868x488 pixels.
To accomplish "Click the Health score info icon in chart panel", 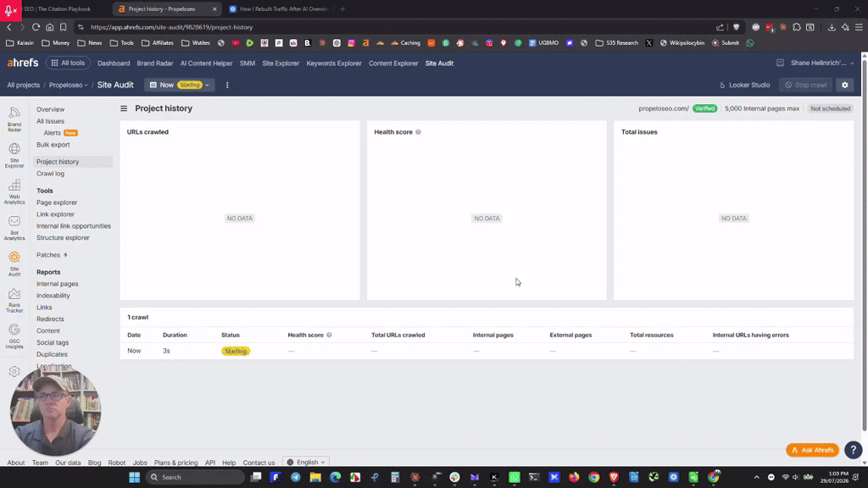I will [x=419, y=132].
